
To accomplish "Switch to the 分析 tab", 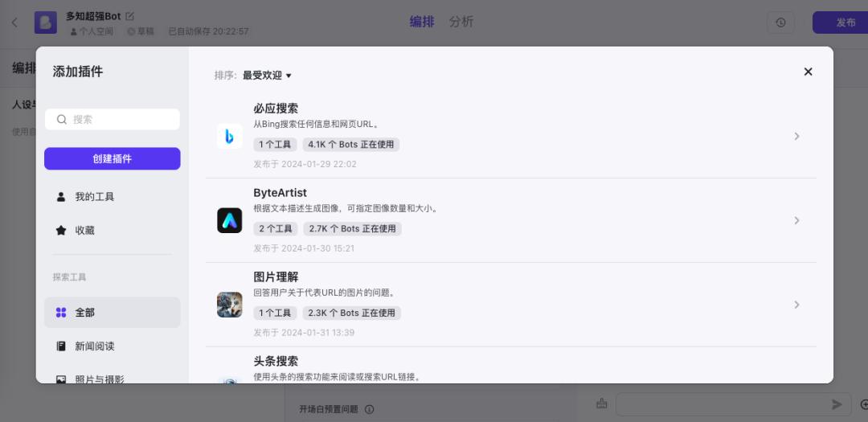I will 461,23.
